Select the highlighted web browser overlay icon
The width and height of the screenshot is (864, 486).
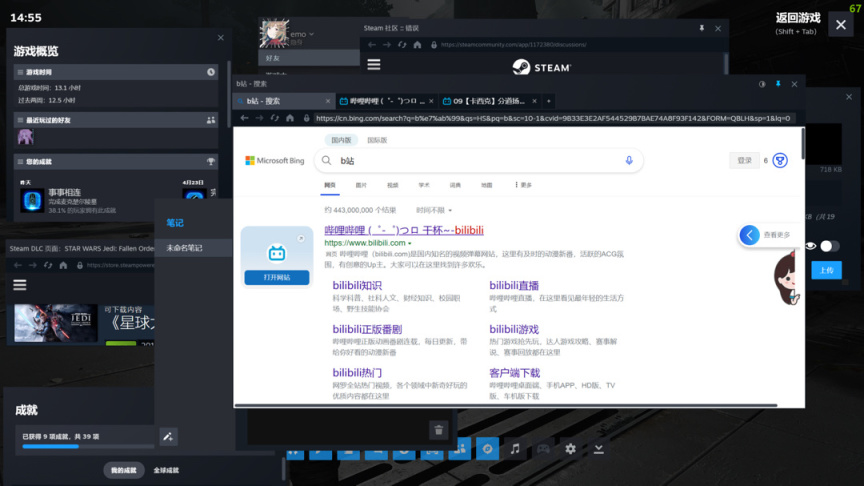click(x=487, y=449)
